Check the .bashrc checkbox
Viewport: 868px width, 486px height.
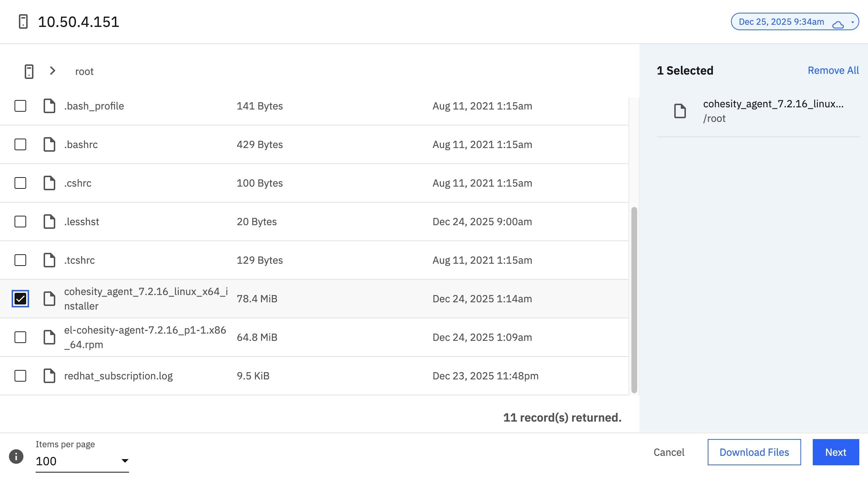[x=20, y=144]
